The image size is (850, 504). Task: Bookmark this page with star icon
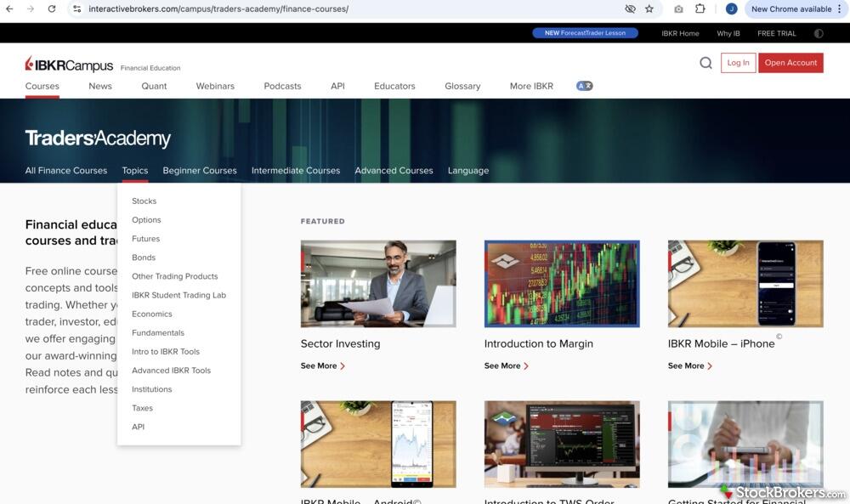click(x=649, y=8)
